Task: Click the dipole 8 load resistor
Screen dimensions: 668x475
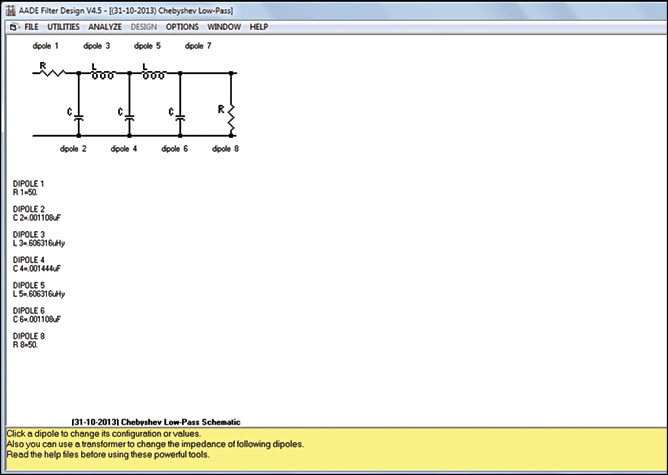Action: tap(231, 115)
